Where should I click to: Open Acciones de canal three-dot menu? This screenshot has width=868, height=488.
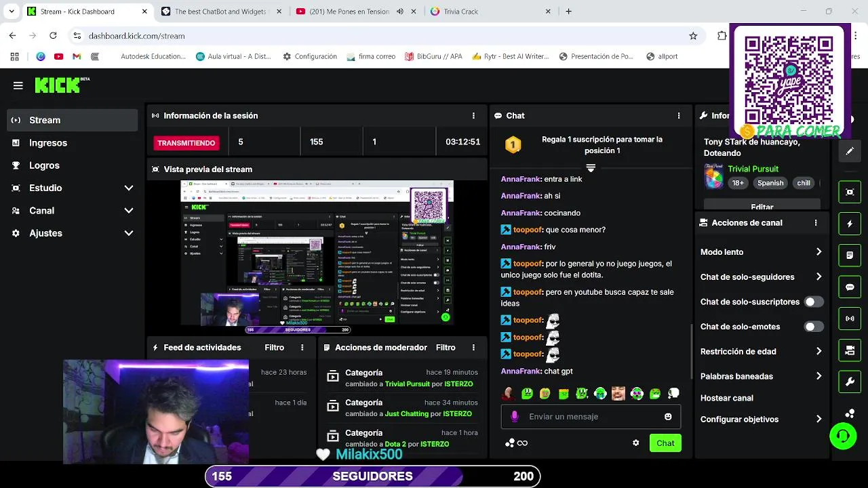click(x=816, y=222)
